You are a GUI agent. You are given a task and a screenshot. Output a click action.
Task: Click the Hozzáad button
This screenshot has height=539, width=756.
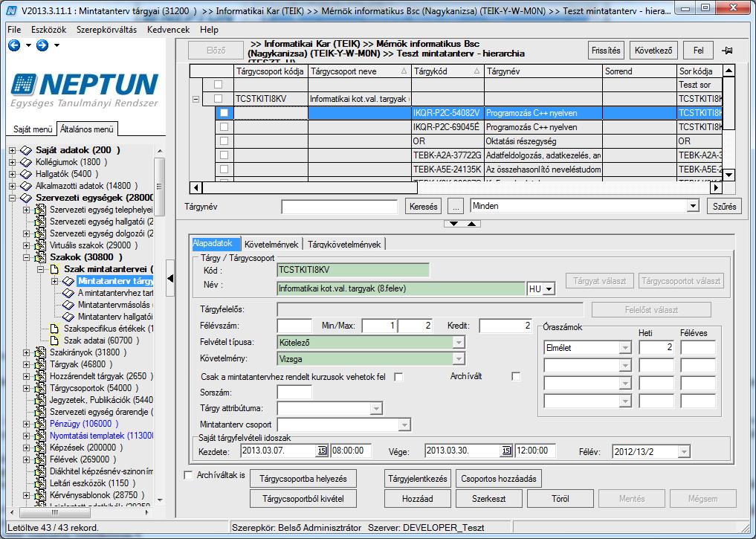tap(418, 499)
